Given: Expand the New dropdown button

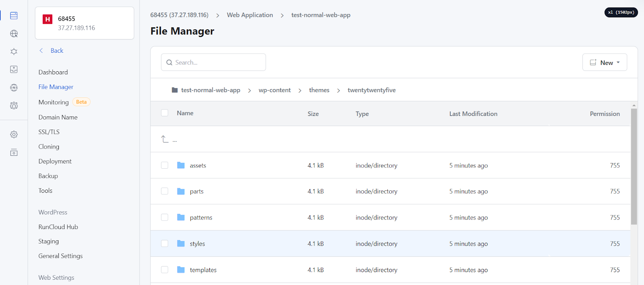Looking at the screenshot, I should click(x=605, y=62).
